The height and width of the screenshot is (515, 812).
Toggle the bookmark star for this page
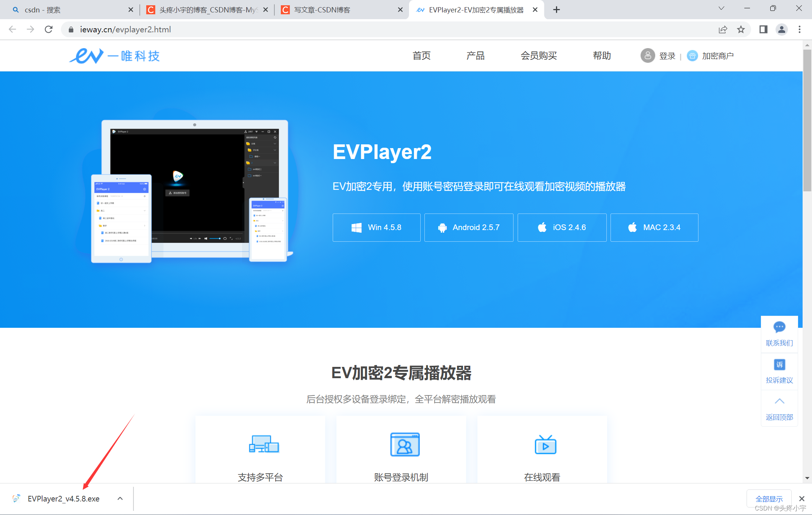[741, 29]
